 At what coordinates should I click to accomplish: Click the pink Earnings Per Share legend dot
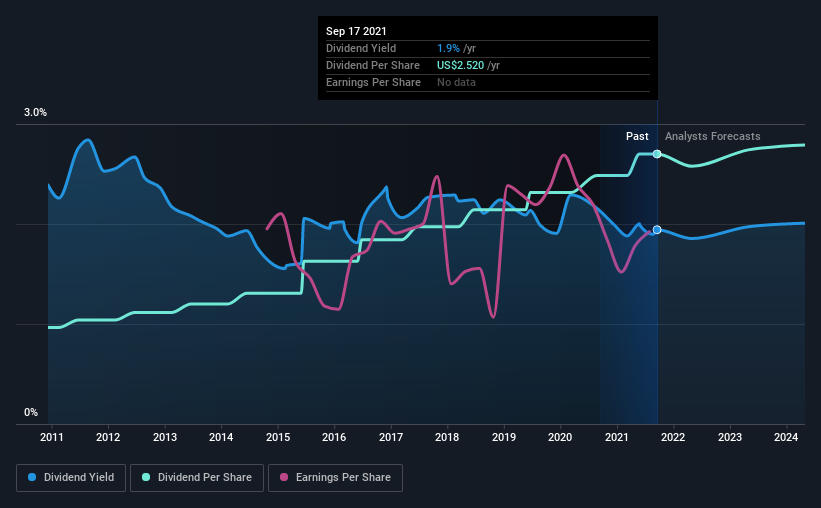[x=284, y=477]
